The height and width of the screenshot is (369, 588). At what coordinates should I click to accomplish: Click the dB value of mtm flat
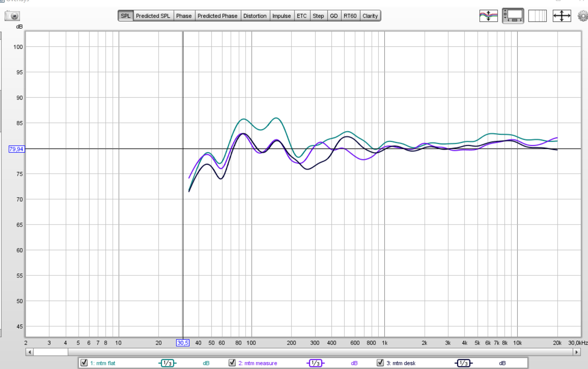pyautogui.click(x=206, y=363)
